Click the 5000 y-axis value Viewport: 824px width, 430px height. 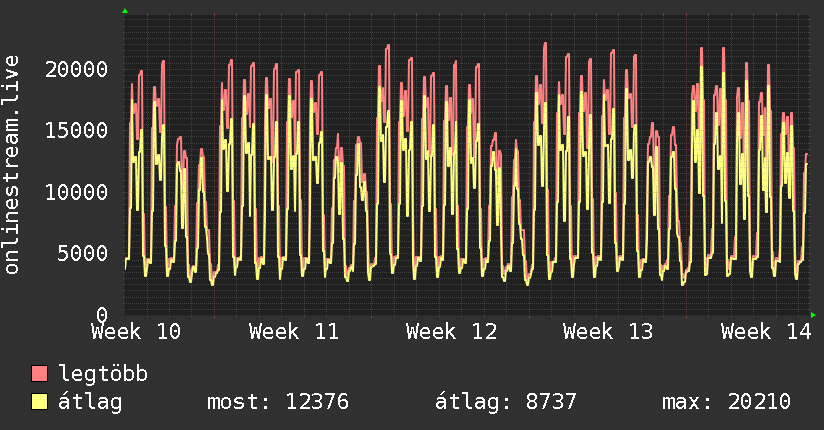pos(83,253)
